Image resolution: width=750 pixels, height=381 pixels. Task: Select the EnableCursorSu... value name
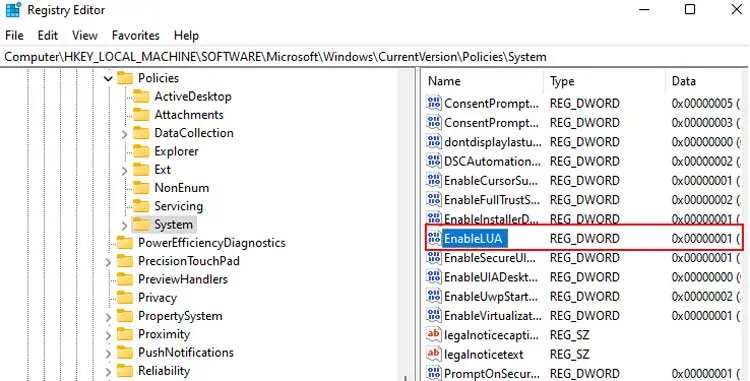491,181
